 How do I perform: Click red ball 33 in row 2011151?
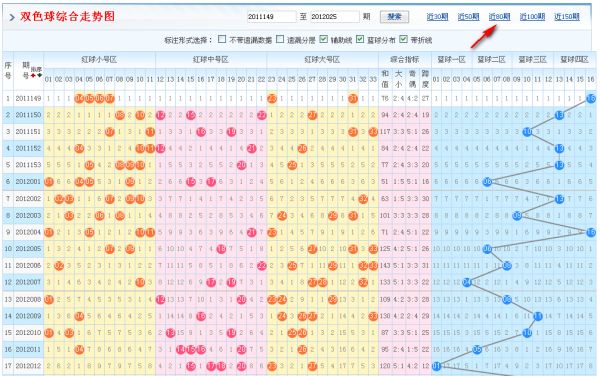pyautogui.click(x=373, y=132)
